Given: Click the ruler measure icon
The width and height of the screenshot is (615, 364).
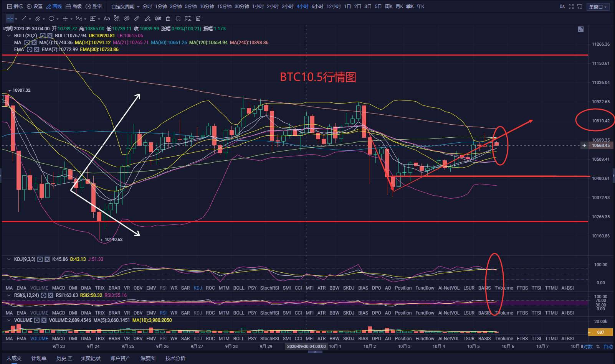Looking at the screenshot, I should pos(137,18).
